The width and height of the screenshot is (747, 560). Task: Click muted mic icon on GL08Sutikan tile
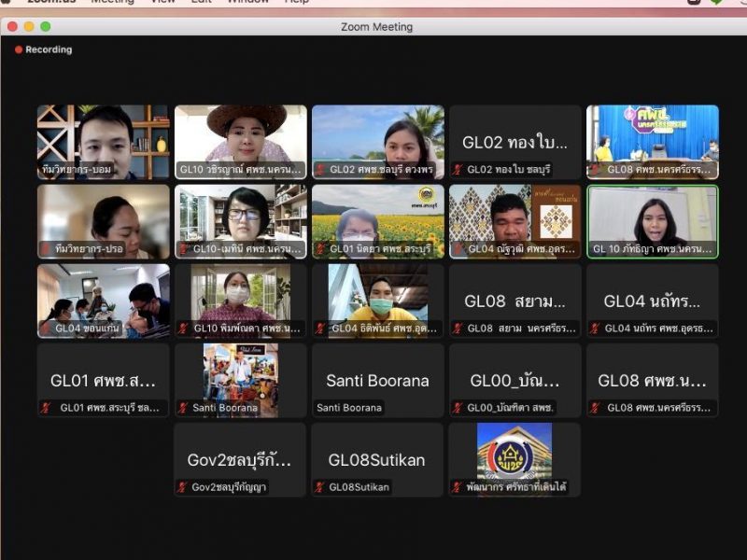(x=320, y=487)
